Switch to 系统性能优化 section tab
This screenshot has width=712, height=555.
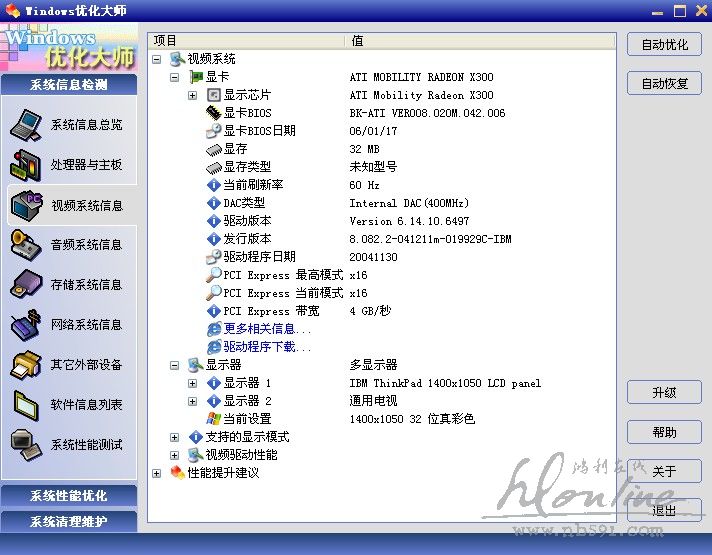tap(68, 496)
